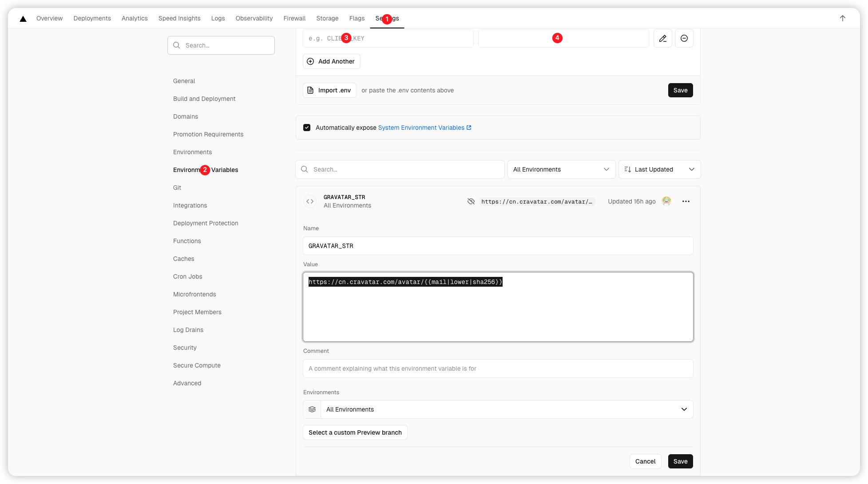Toggle GRAVATAR_STR value visibility eye icon

pyautogui.click(x=471, y=201)
